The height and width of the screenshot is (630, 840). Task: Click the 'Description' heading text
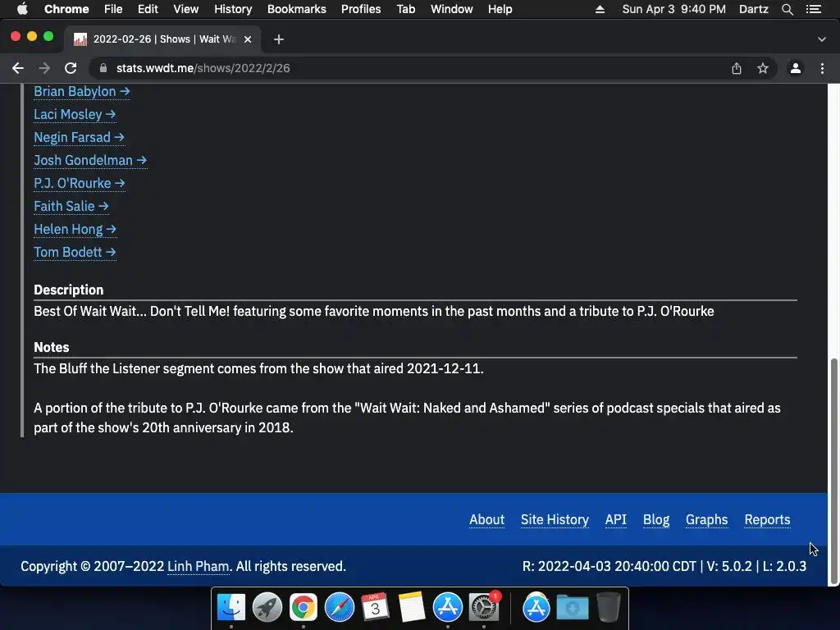[69, 290]
